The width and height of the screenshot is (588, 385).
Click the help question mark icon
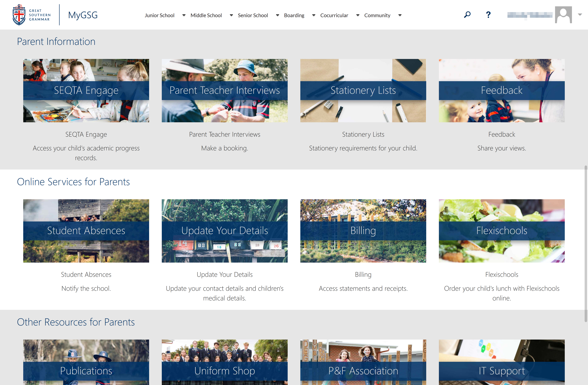point(488,15)
